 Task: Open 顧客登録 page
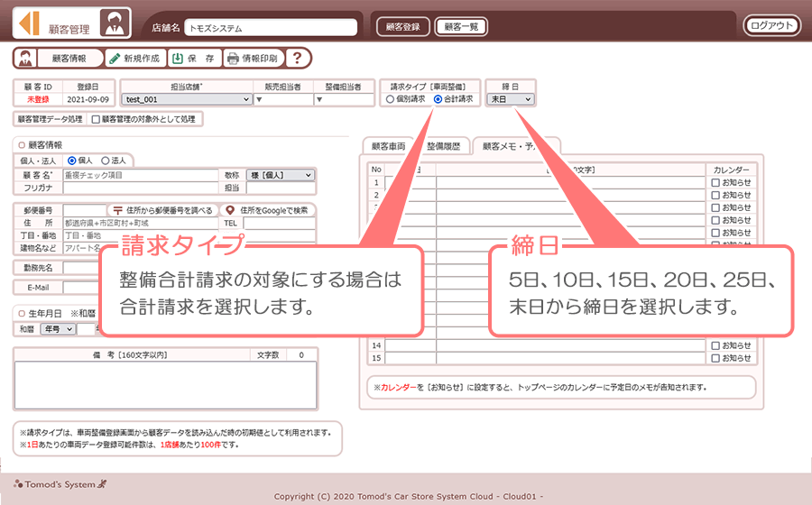(403, 27)
